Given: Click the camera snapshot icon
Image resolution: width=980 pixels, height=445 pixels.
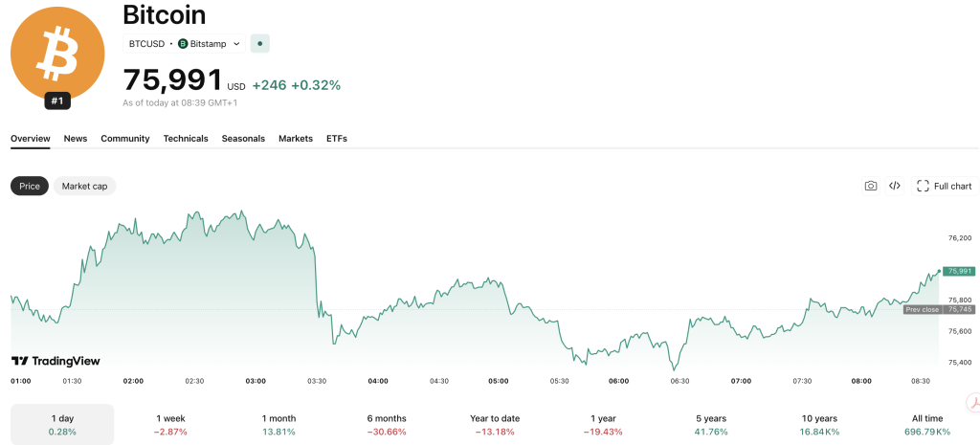Looking at the screenshot, I should point(870,186).
